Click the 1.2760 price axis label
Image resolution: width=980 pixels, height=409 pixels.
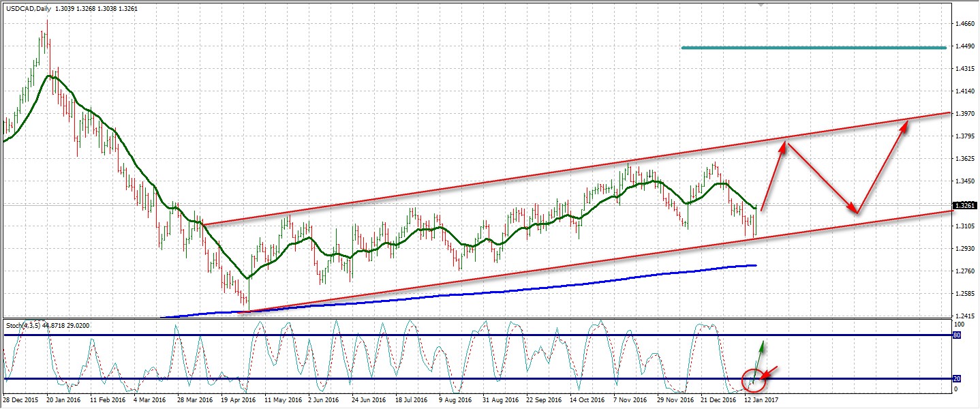click(965, 271)
